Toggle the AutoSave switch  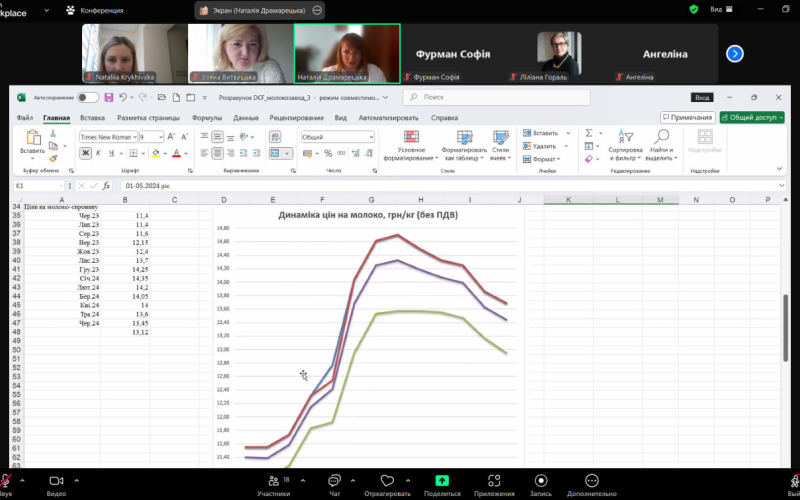click(88, 97)
